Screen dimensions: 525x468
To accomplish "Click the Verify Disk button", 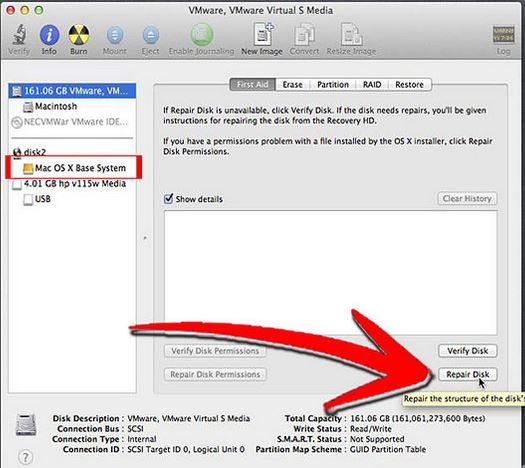I will 467,351.
